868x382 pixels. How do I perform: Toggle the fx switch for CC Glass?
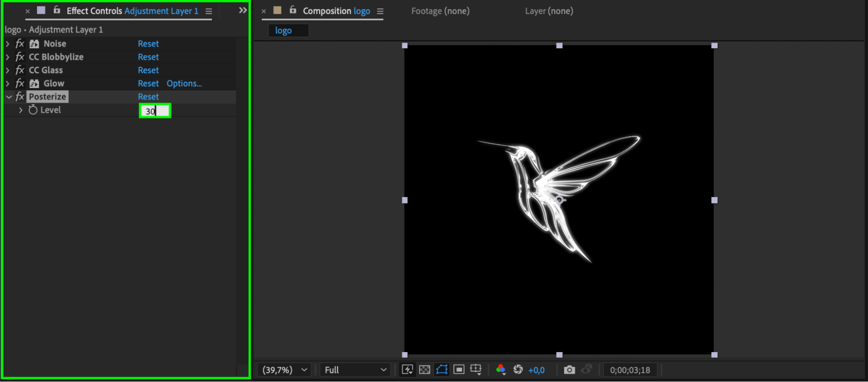[20, 70]
